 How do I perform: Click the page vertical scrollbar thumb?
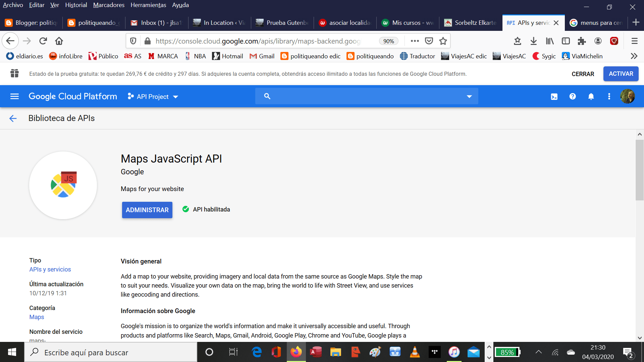coord(640,170)
